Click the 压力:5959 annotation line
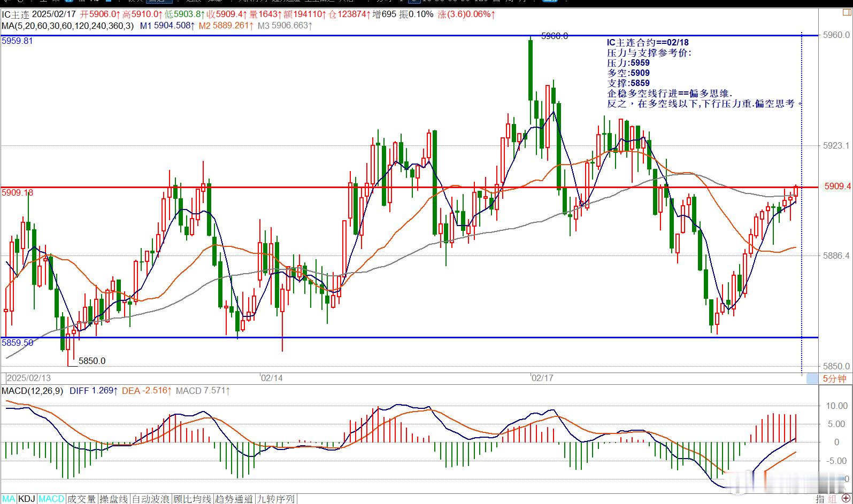This screenshot has height=504, width=853. coord(628,63)
